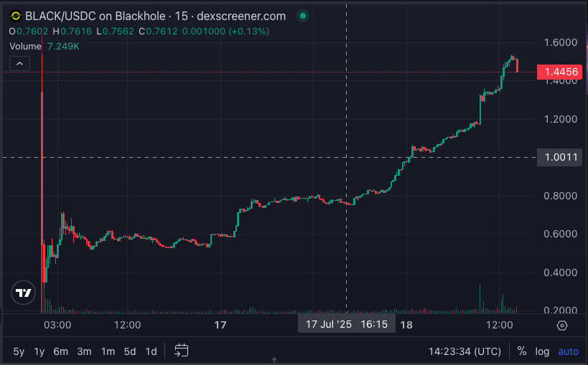This screenshot has width=588, height=365.
Task: Click the change value 0.001000 (+0.13%)
Action: coord(225,32)
